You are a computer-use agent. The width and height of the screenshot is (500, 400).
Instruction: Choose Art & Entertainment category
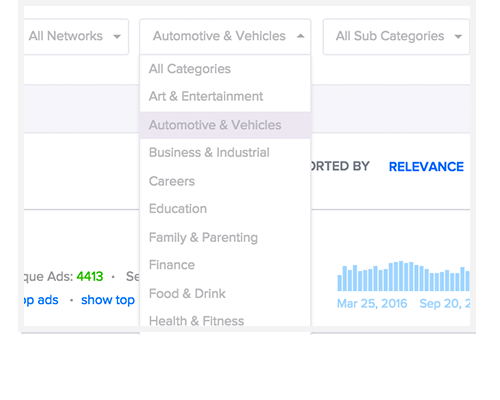coord(225,97)
